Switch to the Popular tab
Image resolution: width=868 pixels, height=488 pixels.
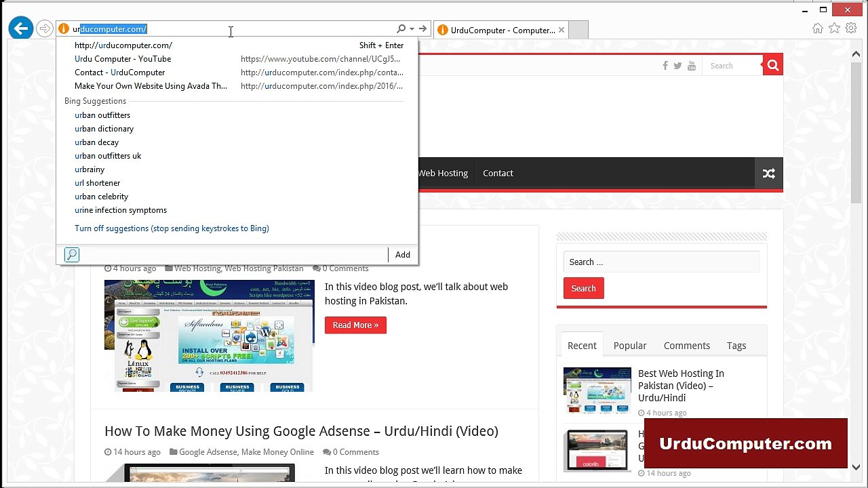630,346
